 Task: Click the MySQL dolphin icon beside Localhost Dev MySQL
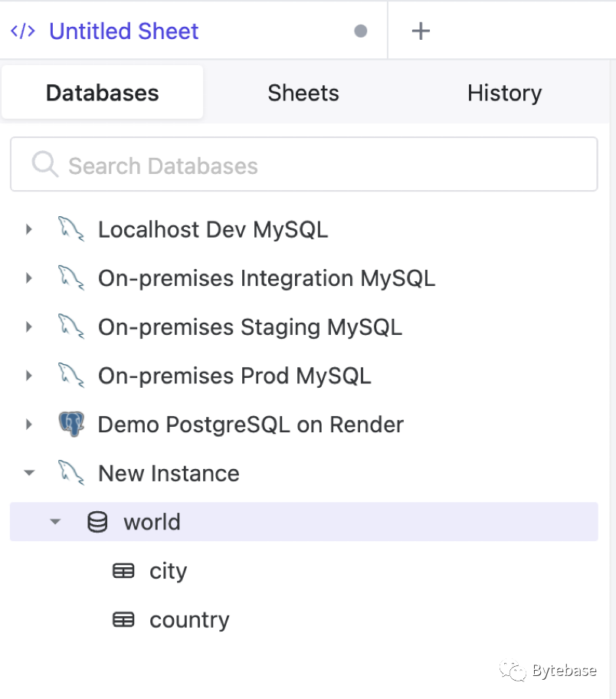pyautogui.click(x=70, y=229)
